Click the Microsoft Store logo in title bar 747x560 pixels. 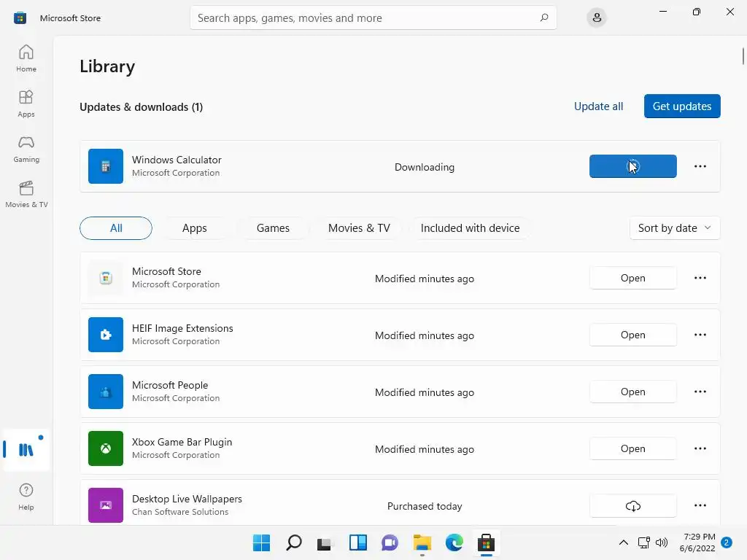click(20, 18)
